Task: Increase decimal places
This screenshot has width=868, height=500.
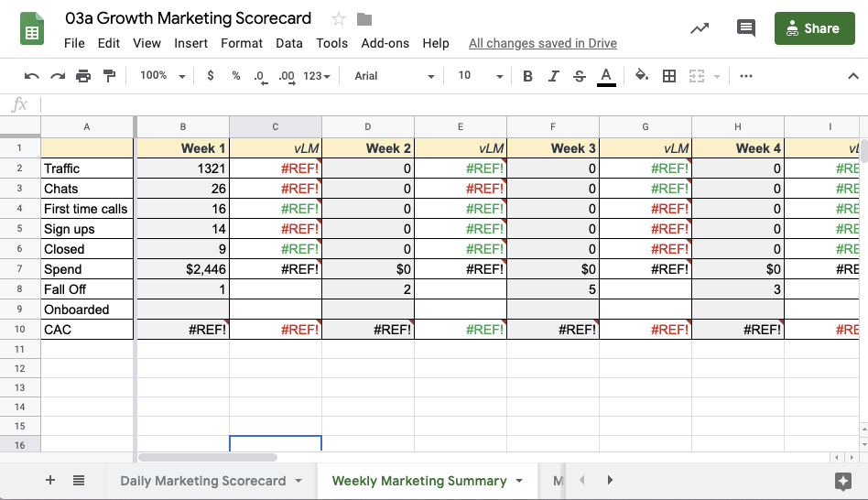Action: (x=287, y=76)
